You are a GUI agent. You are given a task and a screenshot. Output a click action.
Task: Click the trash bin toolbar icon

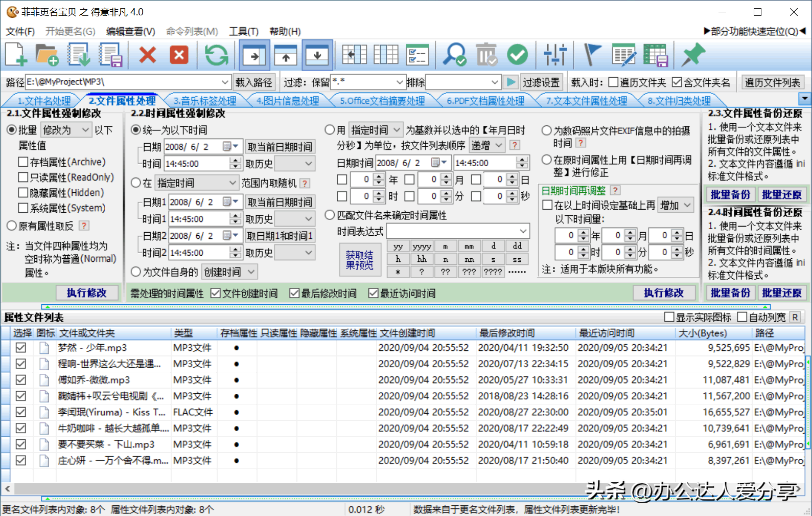tap(486, 55)
